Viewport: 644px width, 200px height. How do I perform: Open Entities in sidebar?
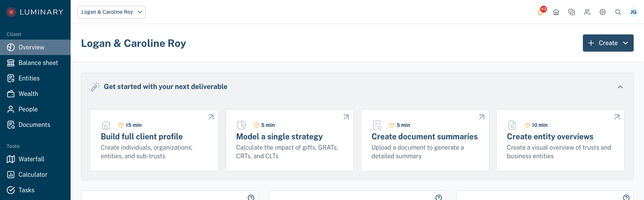click(x=35, y=78)
